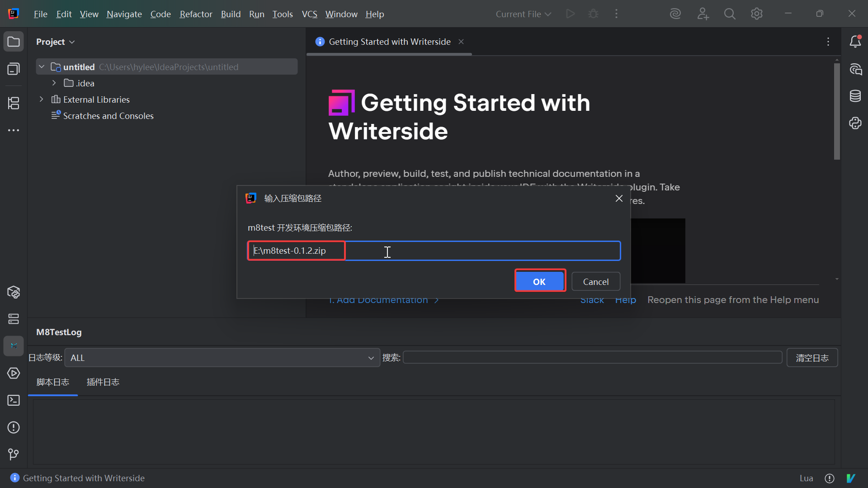Viewport: 868px width, 488px height.
Task: Click the 搜索 log search field
Action: (592, 358)
